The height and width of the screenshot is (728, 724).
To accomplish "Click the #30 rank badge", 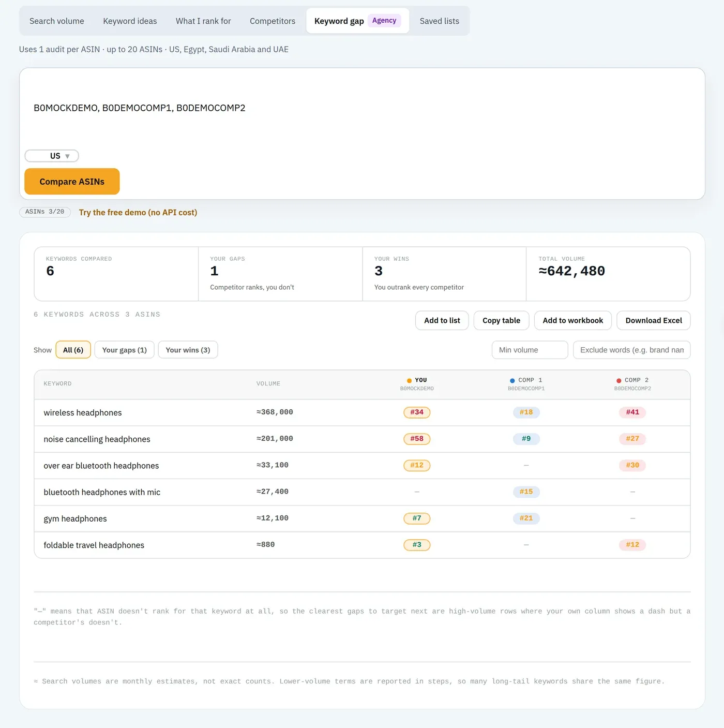I will [x=632, y=465].
